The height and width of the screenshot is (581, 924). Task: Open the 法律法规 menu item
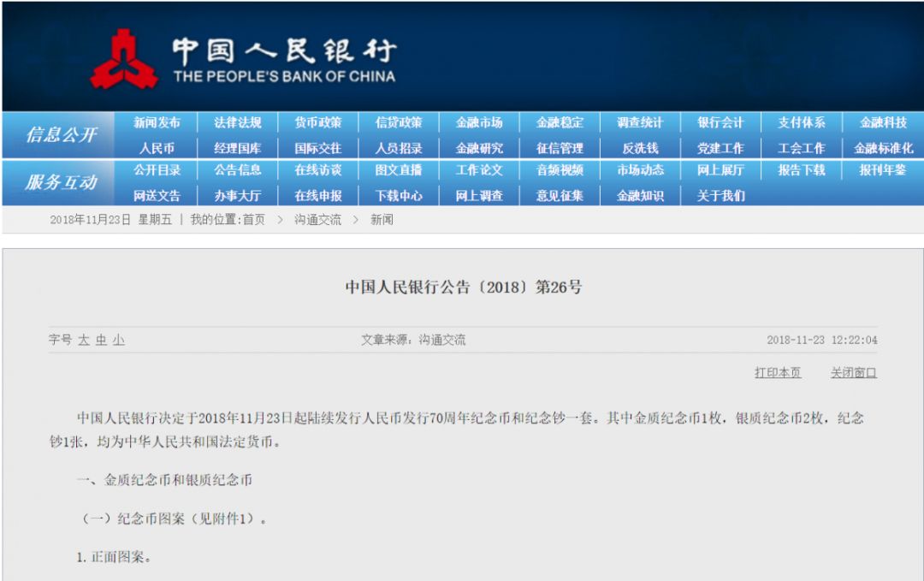click(238, 122)
